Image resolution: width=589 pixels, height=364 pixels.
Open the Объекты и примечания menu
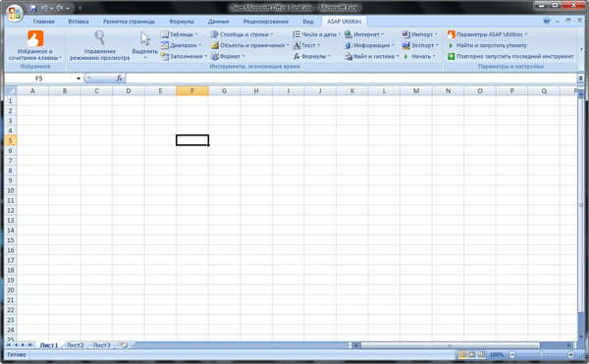(249, 45)
